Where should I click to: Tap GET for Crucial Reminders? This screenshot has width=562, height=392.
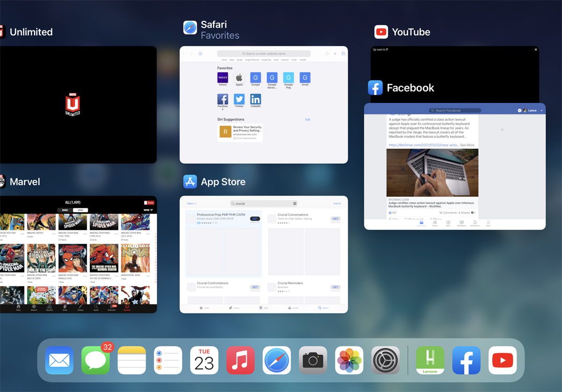[336, 287]
